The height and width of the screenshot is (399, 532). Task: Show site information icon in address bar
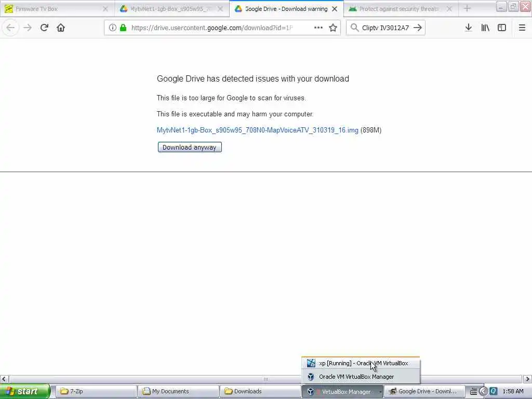[112, 28]
